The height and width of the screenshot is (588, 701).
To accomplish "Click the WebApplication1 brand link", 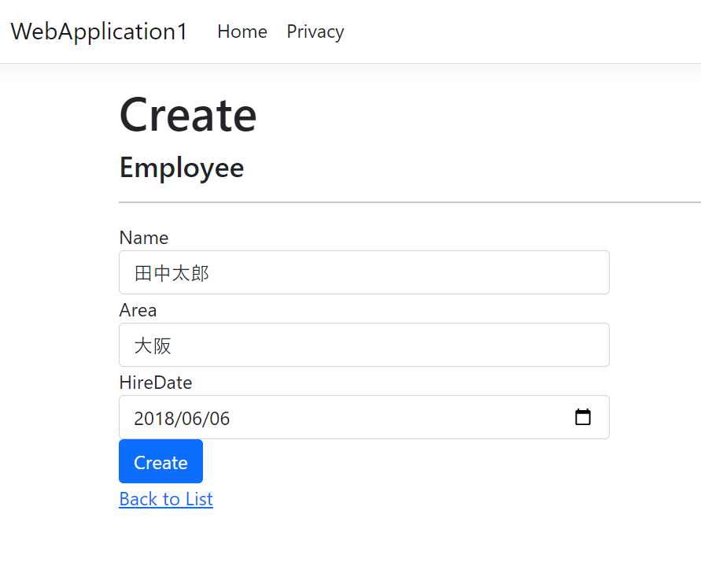I will click(99, 31).
